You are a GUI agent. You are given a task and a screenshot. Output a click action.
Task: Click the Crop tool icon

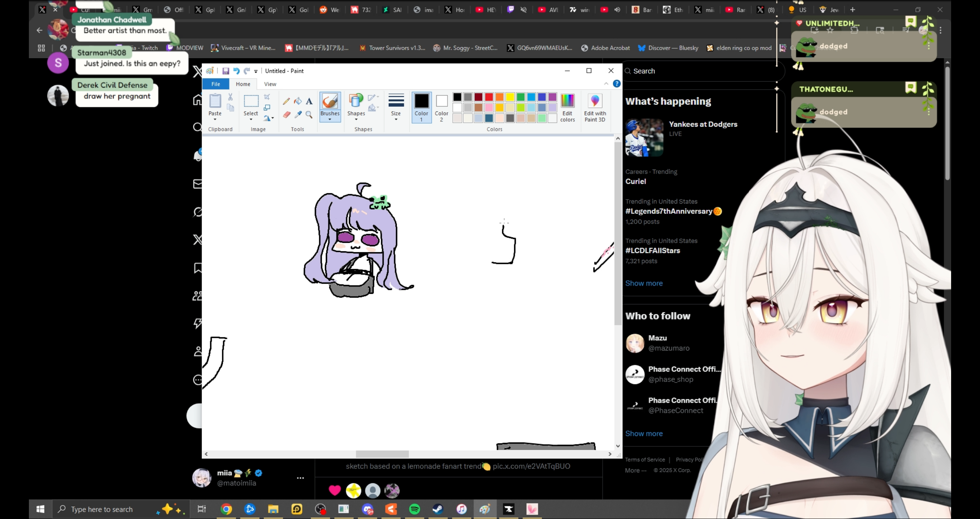tap(267, 97)
